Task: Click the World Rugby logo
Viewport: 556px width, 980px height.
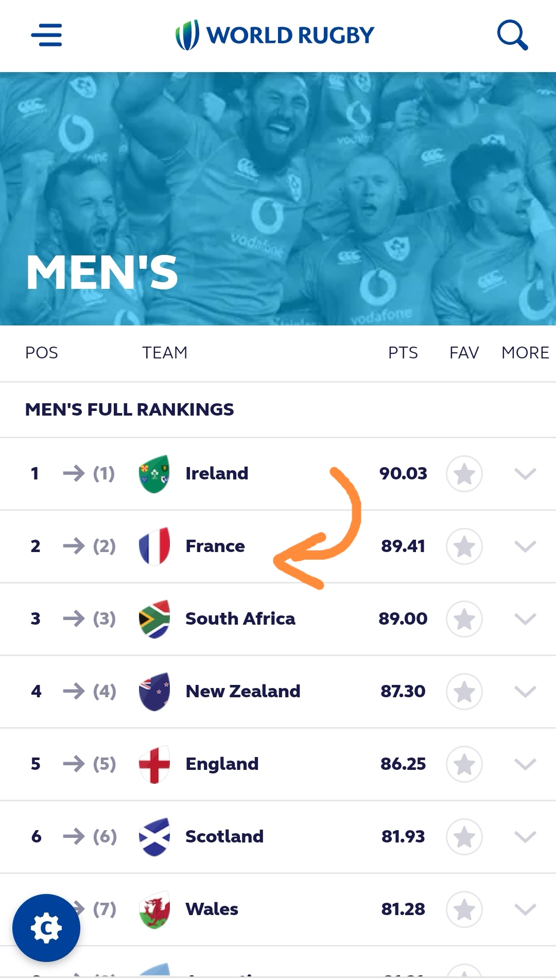Action: (x=275, y=35)
